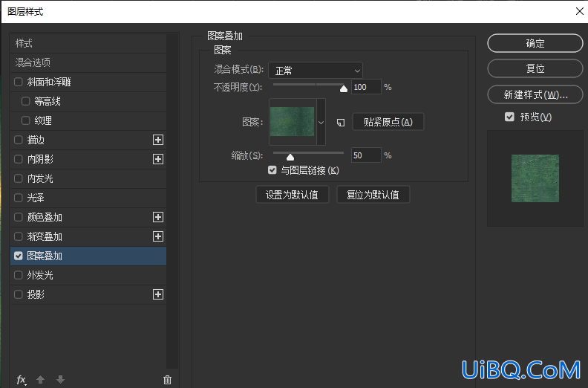Open the 斜面和浮雕 settings row

[88, 82]
